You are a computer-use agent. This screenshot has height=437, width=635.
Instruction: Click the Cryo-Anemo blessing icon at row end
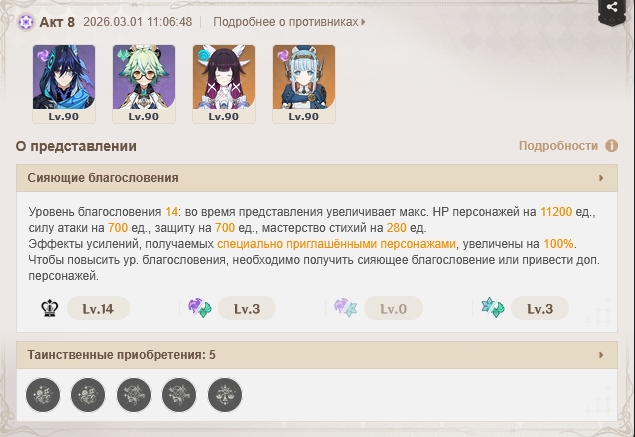(x=493, y=308)
